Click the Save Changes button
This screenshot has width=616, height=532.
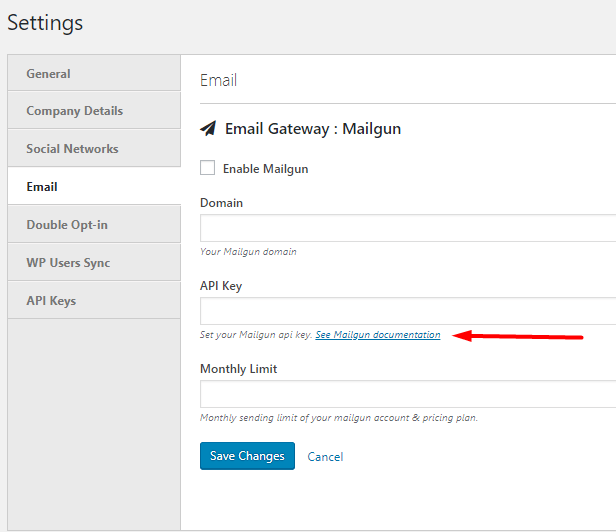tap(247, 456)
